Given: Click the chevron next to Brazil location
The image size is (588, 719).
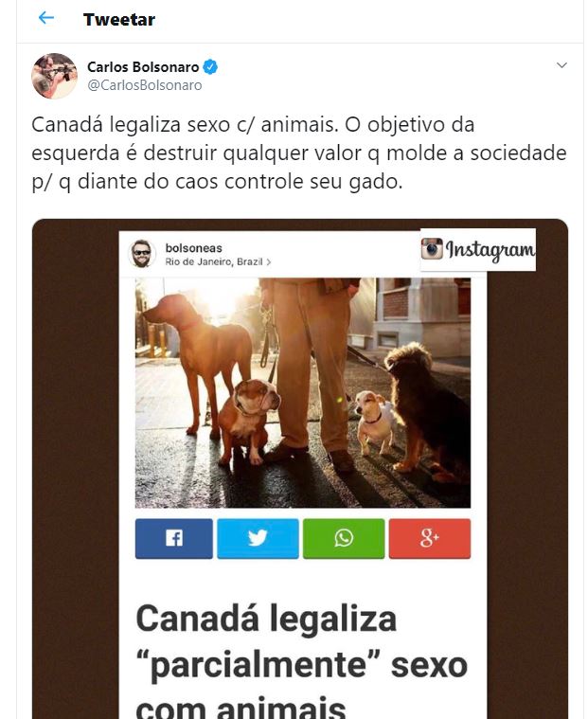Looking at the screenshot, I should pyautogui.click(x=269, y=261).
